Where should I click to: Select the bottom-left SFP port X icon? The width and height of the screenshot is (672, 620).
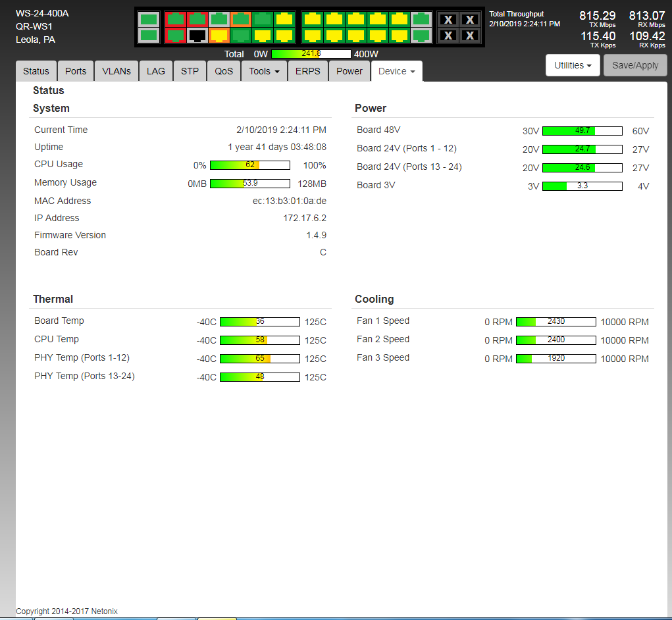coord(448,36)
